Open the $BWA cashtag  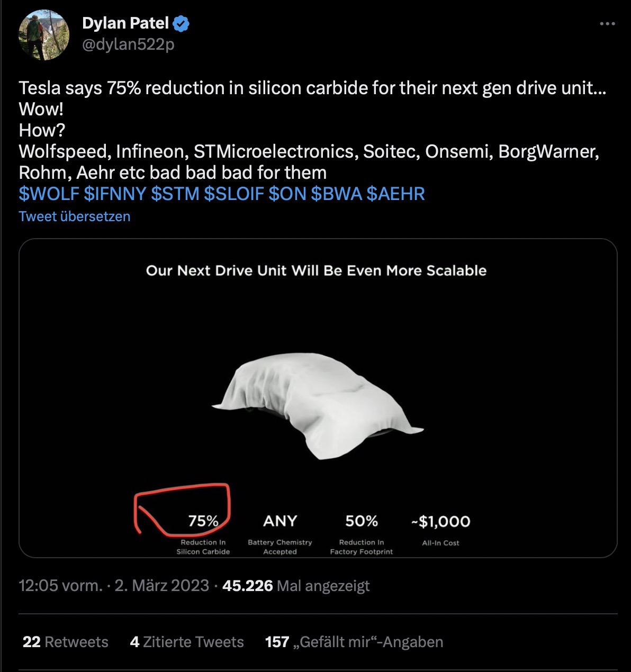pyautogui.click(x=336, y=194)
